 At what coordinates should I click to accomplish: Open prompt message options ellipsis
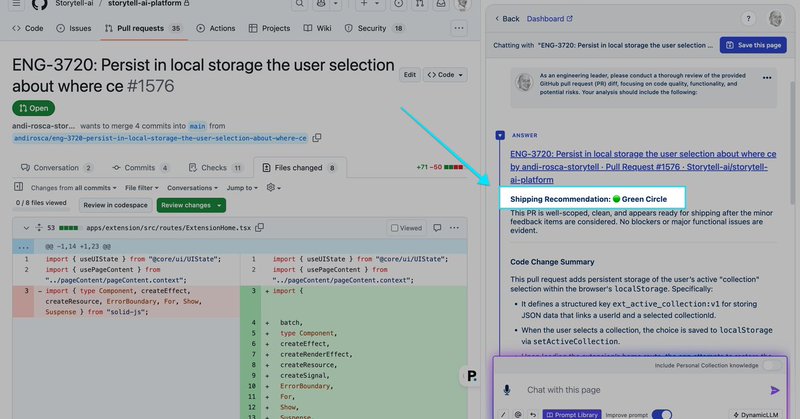[x=766, y=78]
